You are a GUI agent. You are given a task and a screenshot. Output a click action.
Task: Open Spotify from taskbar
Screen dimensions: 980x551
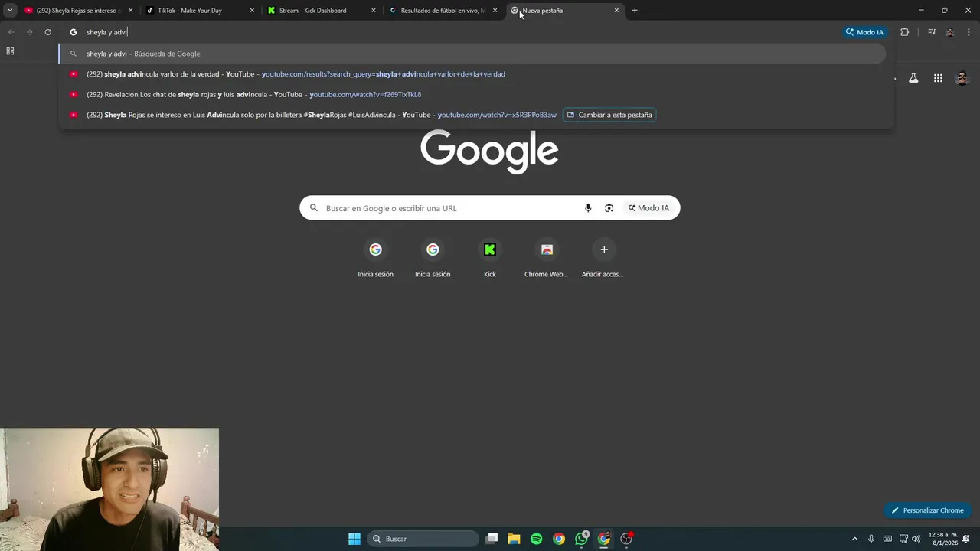coord(536,539)
